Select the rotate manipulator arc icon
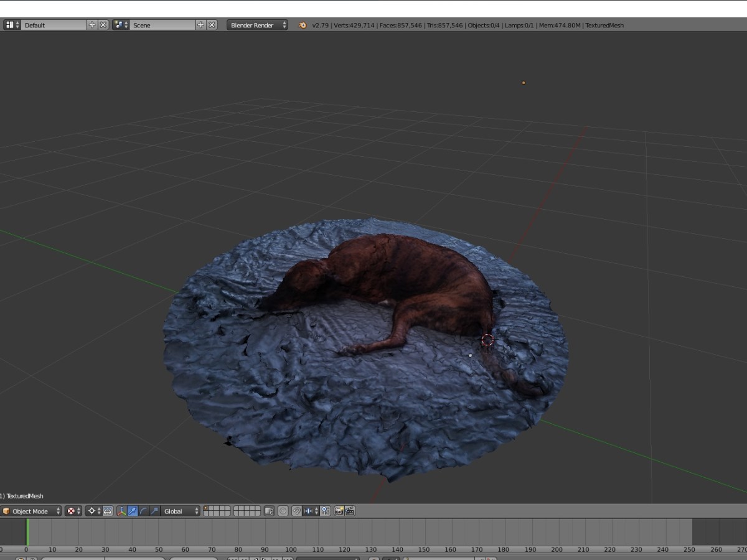Image resolution: width=747 pixels, height=560 pixels. pyautogui.click(x=143, y=511)
